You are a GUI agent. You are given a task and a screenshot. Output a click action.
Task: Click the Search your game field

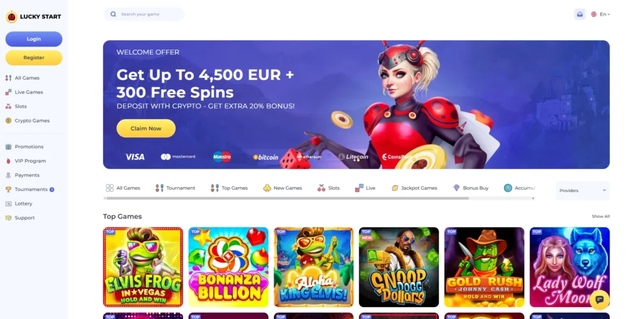click(144, 14)
